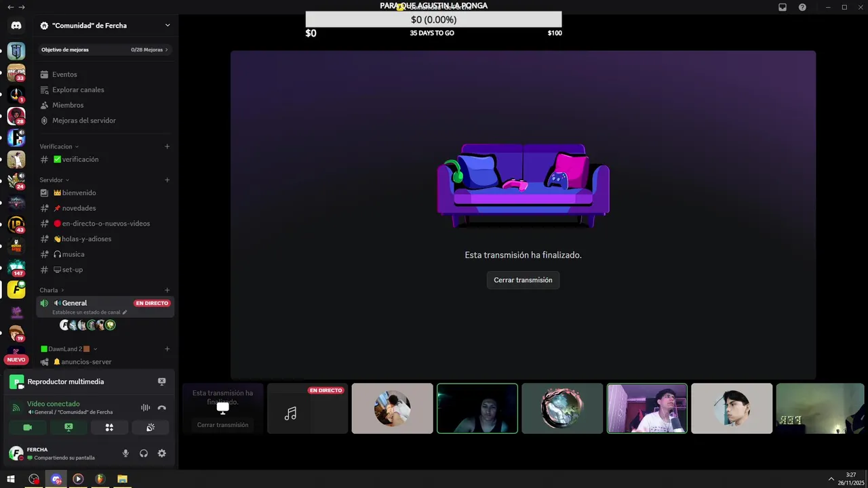Open the inbox icon in title bar
Image resolution: width=868 pixels, height=488 pixels.
[783, 7]
